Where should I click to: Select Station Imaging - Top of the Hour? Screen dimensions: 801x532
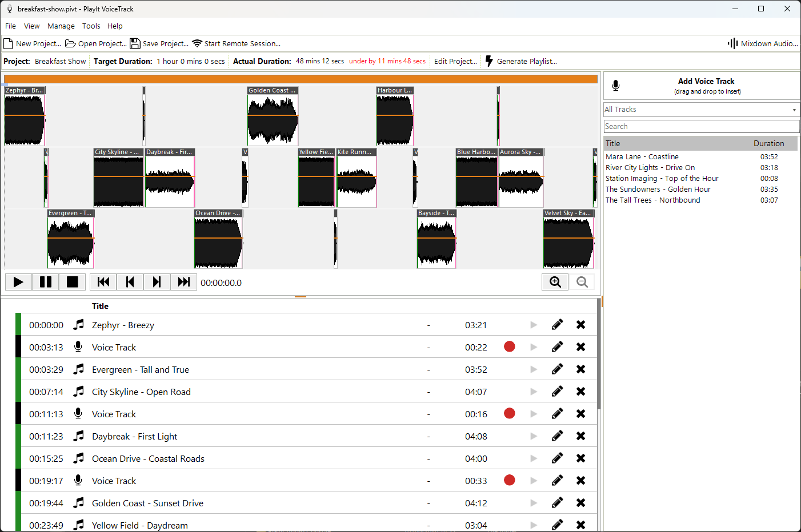(x=700, y=178)
